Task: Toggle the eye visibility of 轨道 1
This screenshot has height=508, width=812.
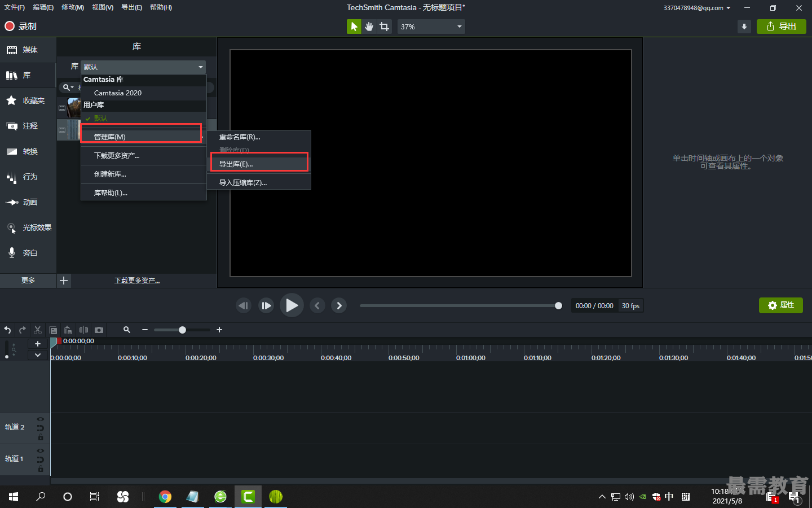Action: click(x=41, y=450)
